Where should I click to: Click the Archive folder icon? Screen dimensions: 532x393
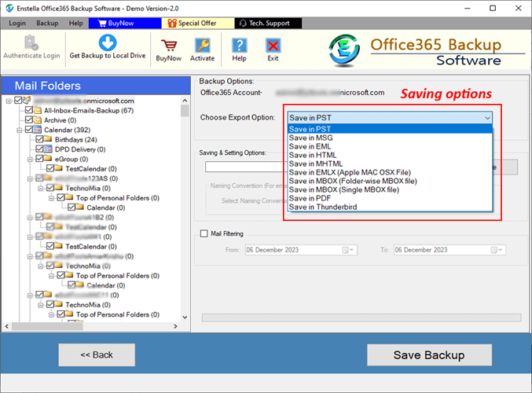click(37, 119)
